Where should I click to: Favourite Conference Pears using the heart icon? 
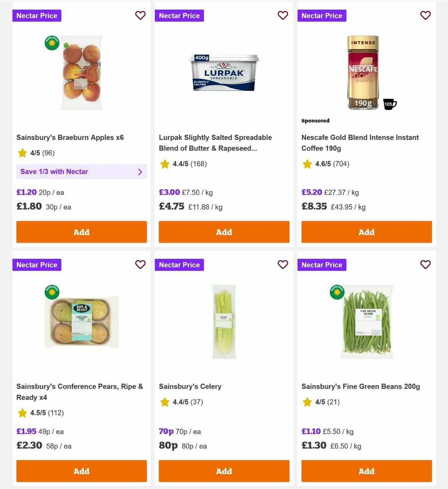point(140,264)
